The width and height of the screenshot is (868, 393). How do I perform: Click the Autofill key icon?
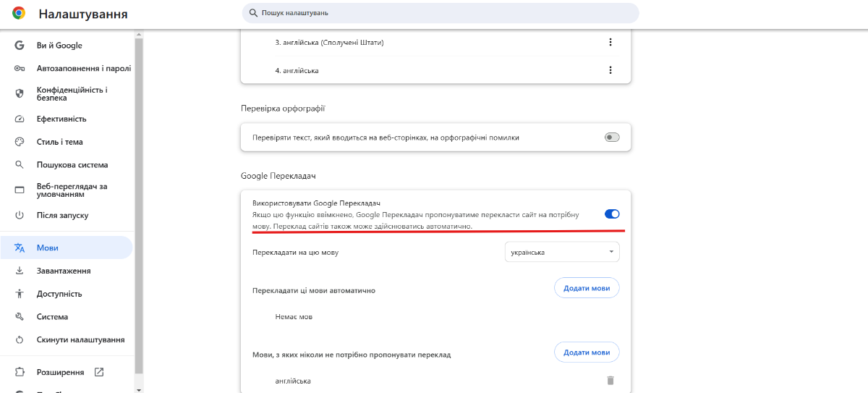[20, 69]
